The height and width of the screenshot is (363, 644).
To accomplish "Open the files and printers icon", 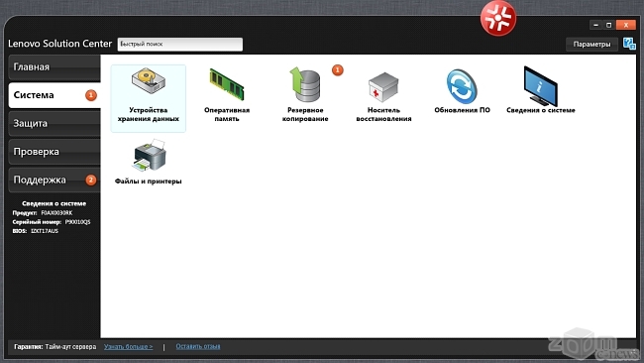I will 149,155.
